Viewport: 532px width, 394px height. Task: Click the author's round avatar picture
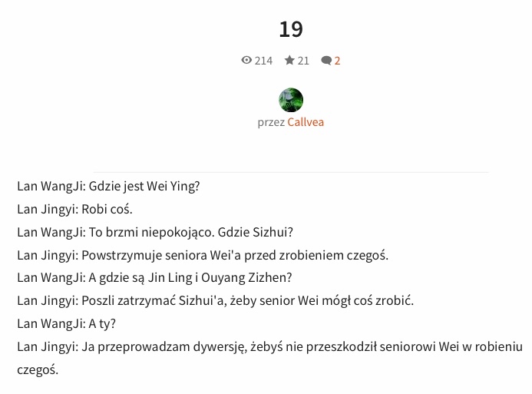click(291, 100)
